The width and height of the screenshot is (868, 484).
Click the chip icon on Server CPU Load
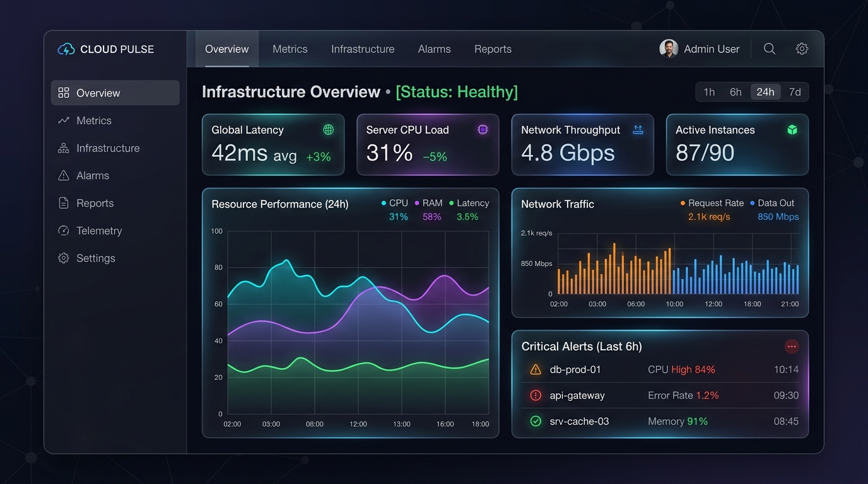click(483, 130)
